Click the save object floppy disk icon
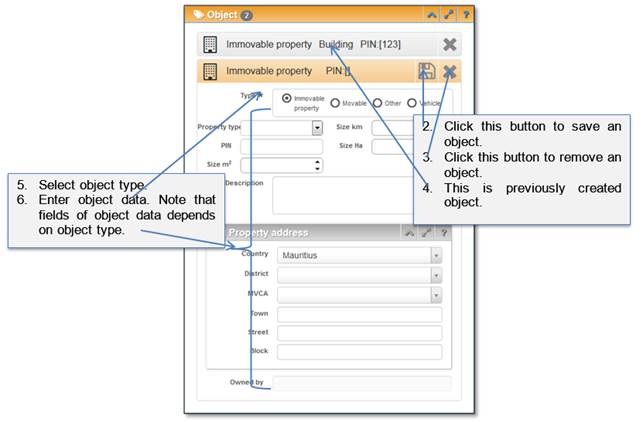 (x=427, y=72)
